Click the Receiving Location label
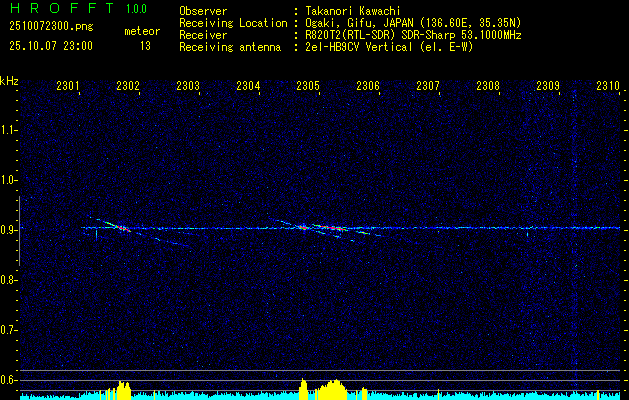 (x=233, y=23)
